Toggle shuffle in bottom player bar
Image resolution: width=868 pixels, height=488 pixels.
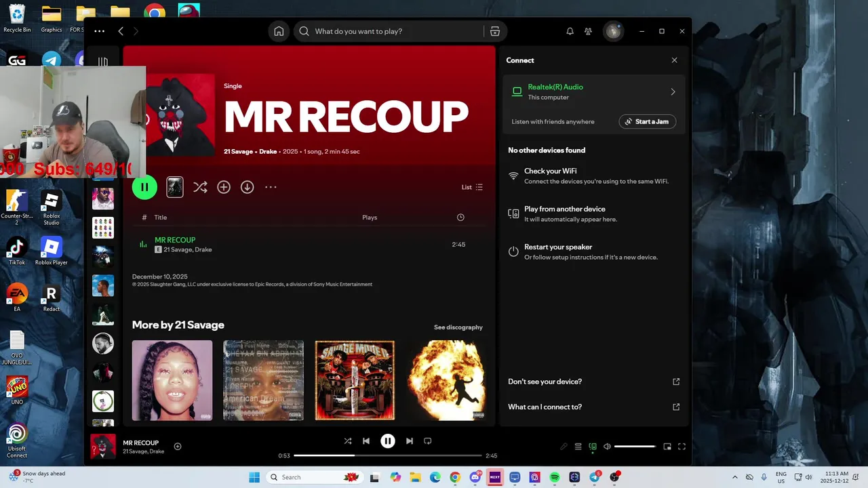(348, 441)
